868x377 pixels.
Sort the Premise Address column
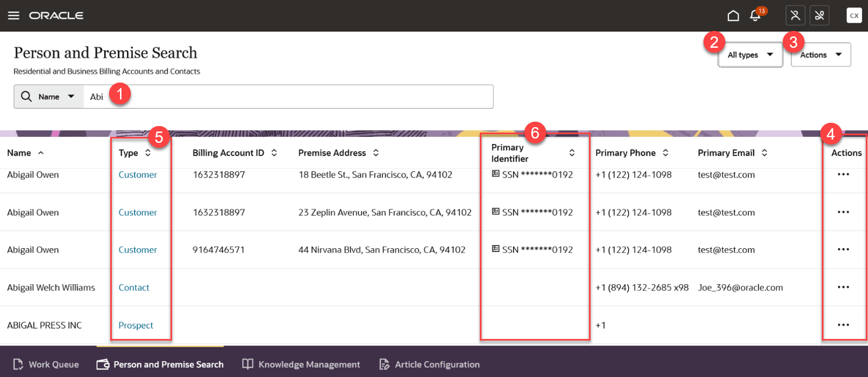376,153
